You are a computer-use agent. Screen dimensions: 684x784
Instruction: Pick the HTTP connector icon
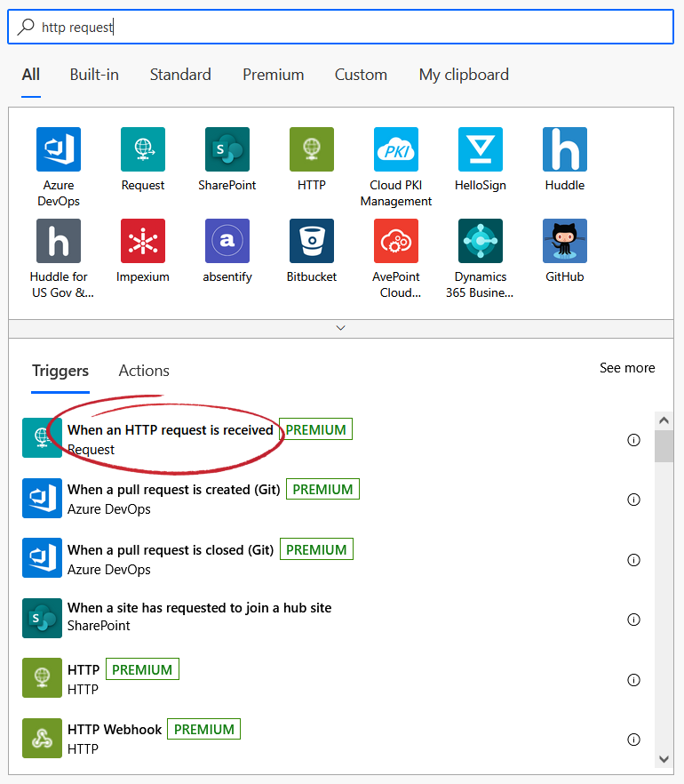pyautogui.click(x=312, y=149)
